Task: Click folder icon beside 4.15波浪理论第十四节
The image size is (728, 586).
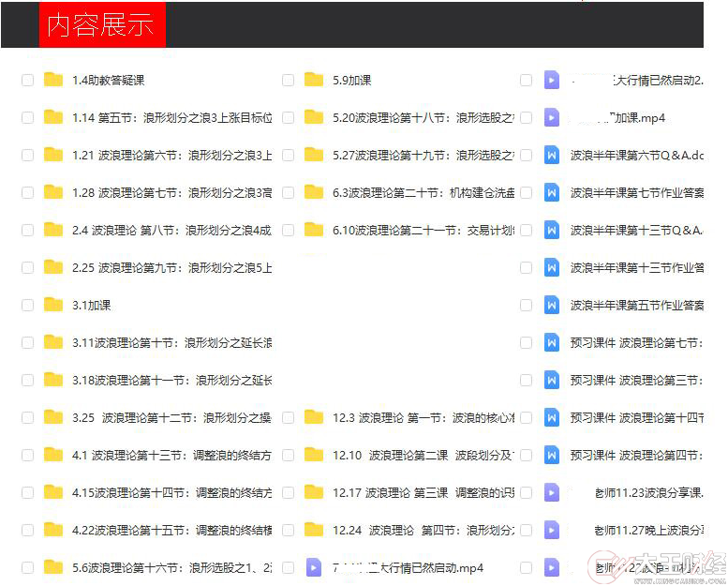Action: [52, 492]
